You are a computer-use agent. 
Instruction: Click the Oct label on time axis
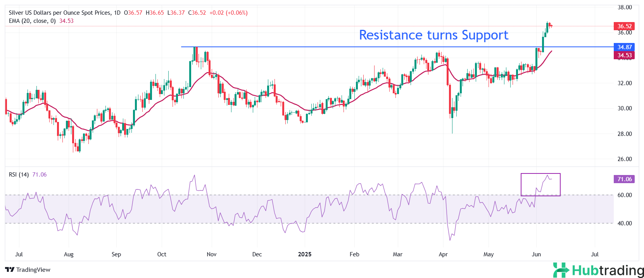coord(162,254)
